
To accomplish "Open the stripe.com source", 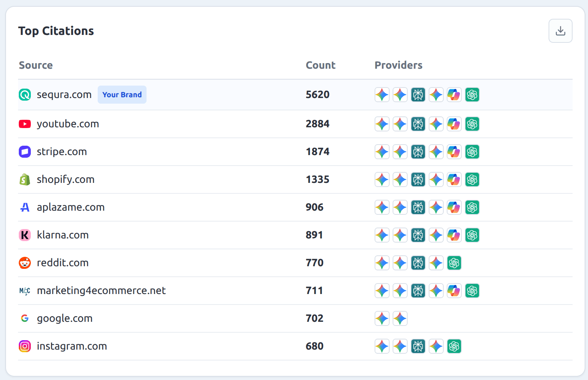I will click(x=62, y=152).
